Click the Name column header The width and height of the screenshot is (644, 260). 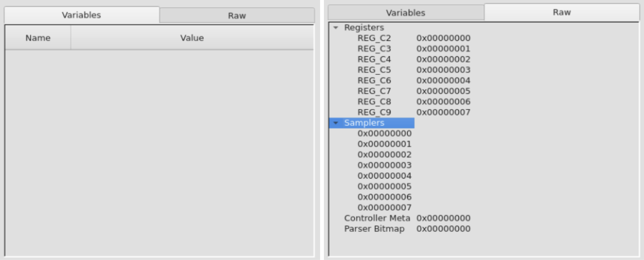pyautogui.click(x=38, y=38)
